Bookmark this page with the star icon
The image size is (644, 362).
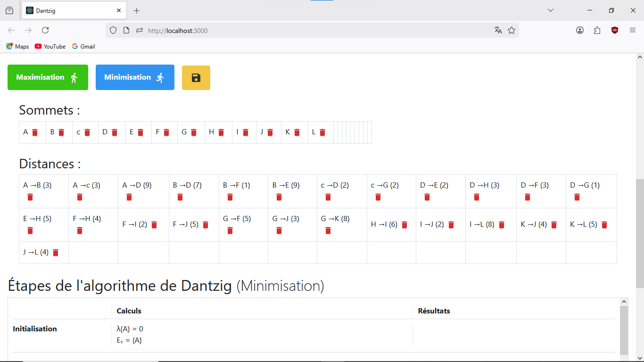(x=512, y=31)
